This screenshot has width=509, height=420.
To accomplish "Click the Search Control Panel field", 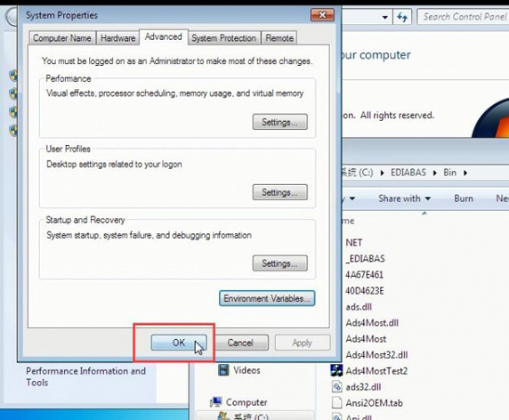I will (464, 17).
